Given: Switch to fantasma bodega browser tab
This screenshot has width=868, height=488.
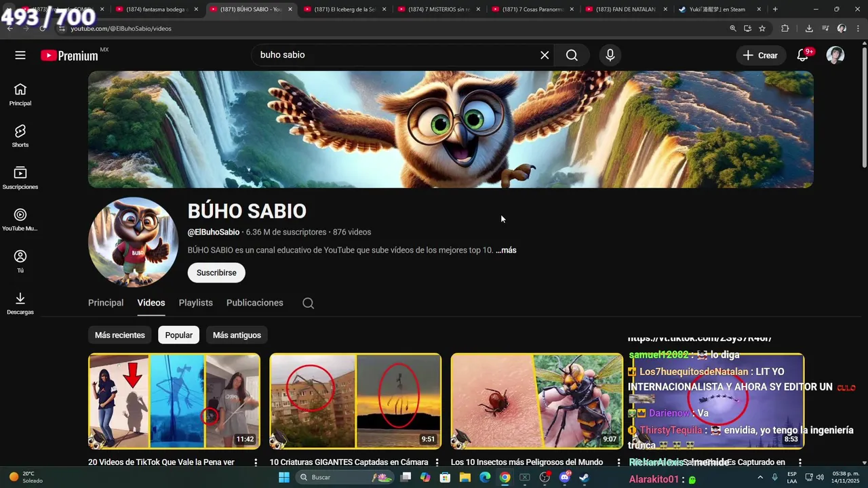Looking at the screenshot, I should (155, 9).
